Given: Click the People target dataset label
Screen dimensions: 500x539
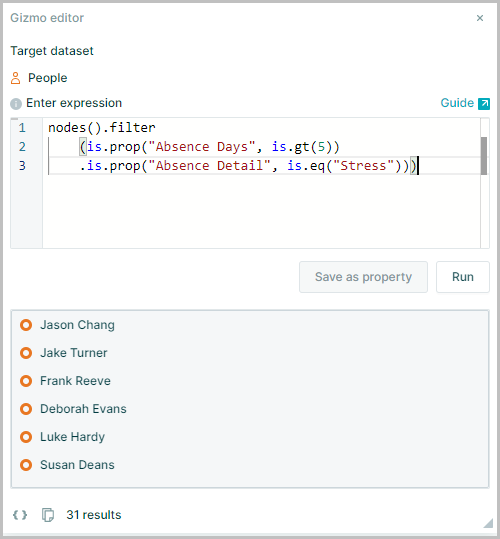Looking at the screenshot, I should [x=47, y=78].
